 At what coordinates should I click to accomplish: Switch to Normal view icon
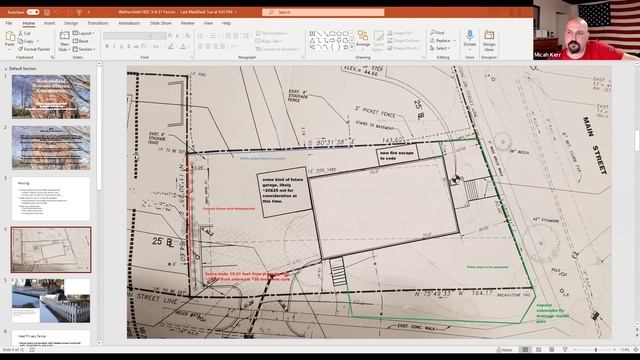point(525,350)
